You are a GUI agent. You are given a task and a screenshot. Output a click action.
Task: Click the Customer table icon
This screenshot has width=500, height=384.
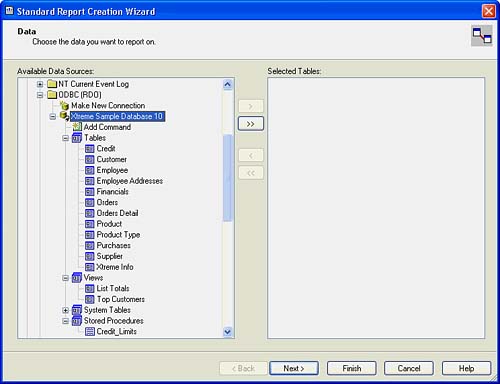[x=90, y=160]
